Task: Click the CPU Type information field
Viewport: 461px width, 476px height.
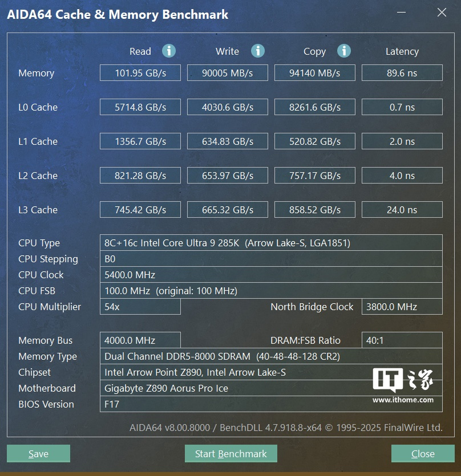Action: point(271,243)
